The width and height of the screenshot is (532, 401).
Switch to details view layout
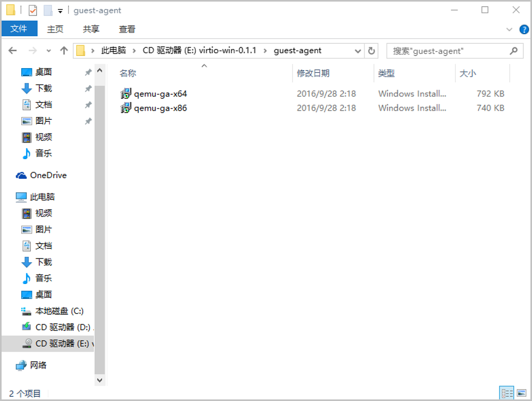click(x=507, y=393)
